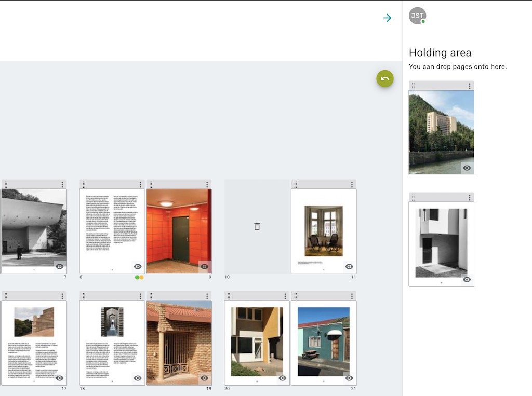Open the options menu for page 11
532x396 pixels.
(352, 184)
